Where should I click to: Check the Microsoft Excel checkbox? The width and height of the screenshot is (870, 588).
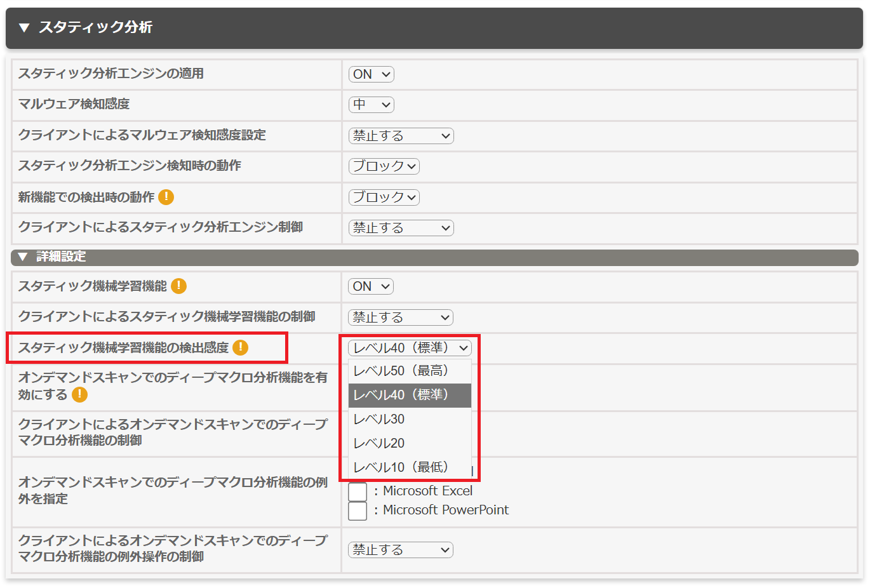(x=358, y=491)
